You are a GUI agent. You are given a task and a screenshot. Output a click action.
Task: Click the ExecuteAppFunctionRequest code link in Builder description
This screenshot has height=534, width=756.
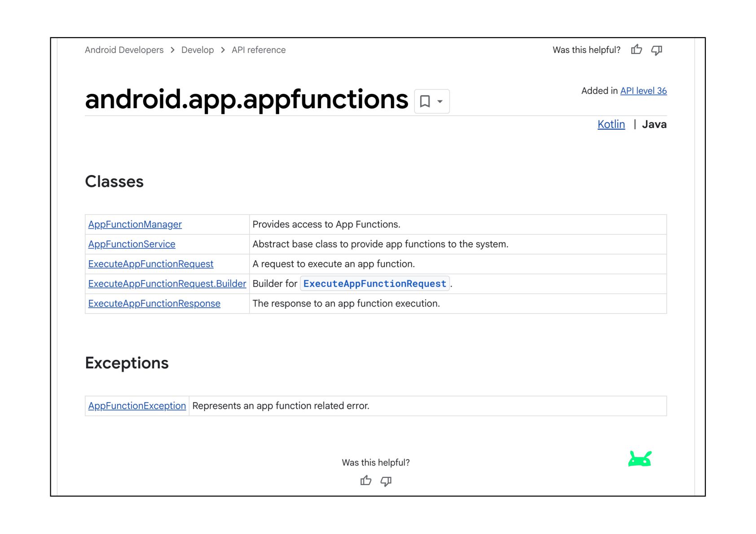click(375, 284)
